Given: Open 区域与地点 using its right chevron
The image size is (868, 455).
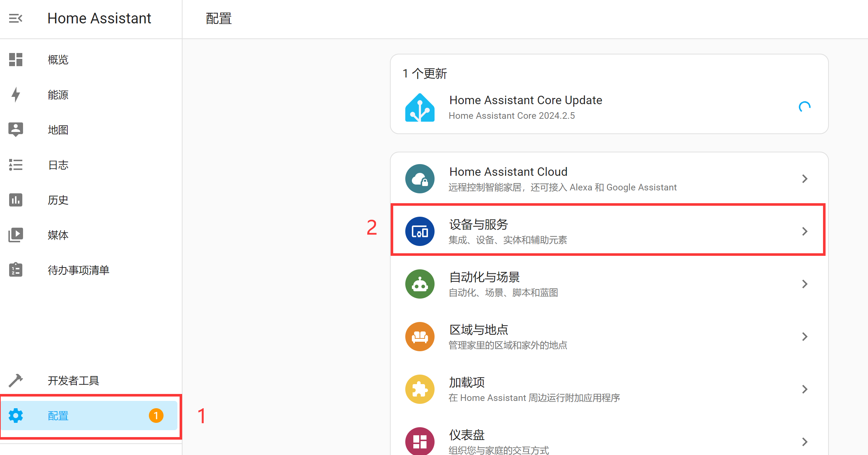Looking at the screenshot, I should (x=805, y=337).
